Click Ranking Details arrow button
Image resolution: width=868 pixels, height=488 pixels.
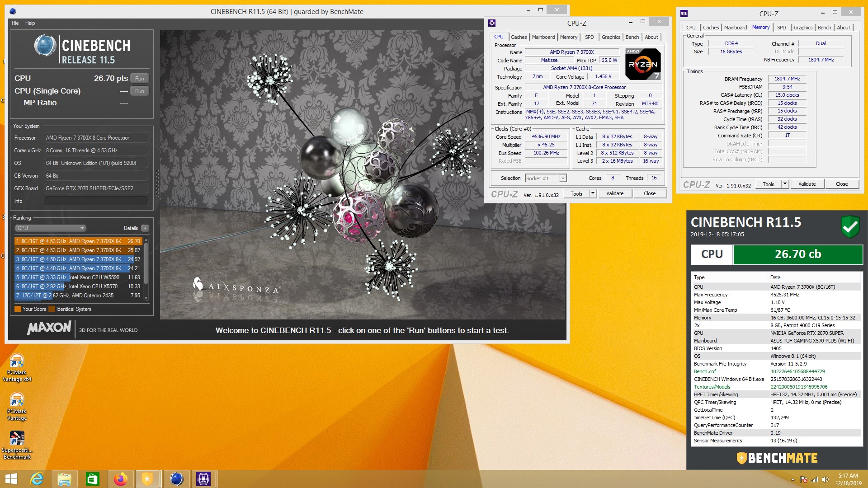coord(145,228)
